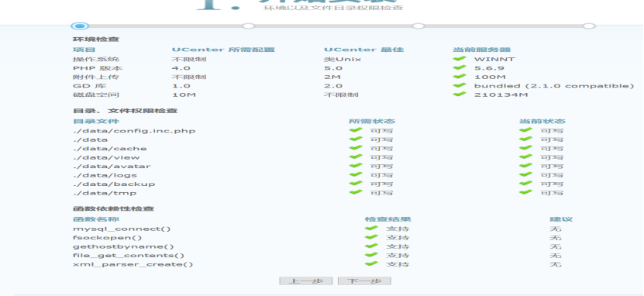Select the 目录、文件权限检查 section heading
The image size is (644, 296).
coord(126,112)
